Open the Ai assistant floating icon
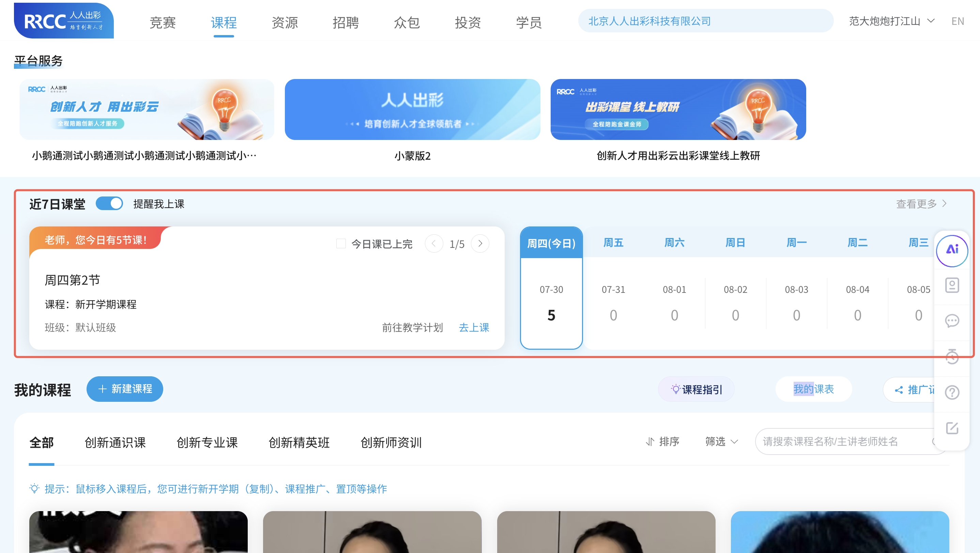980x553 pixels. pyautogui.click(x=952, y=251)
